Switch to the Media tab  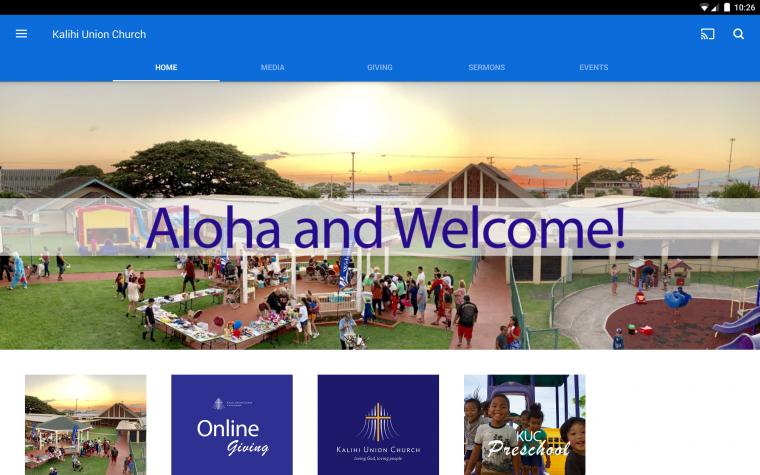click(272, 67)
